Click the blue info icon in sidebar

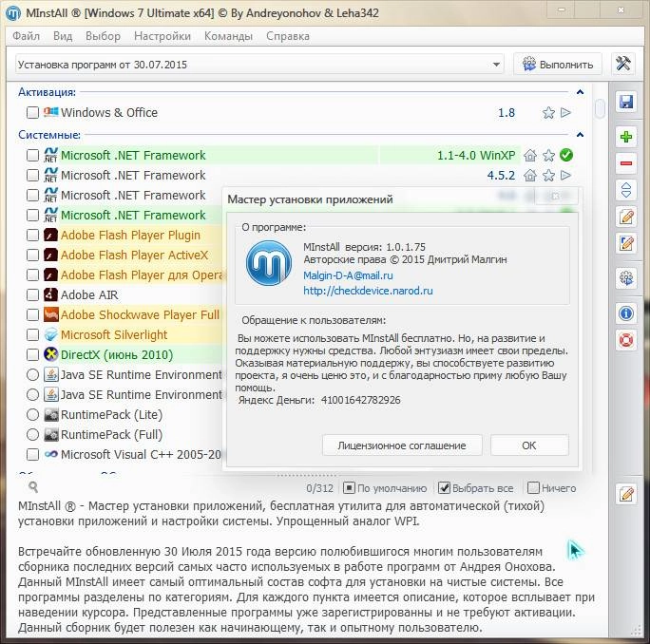[626, 313]
